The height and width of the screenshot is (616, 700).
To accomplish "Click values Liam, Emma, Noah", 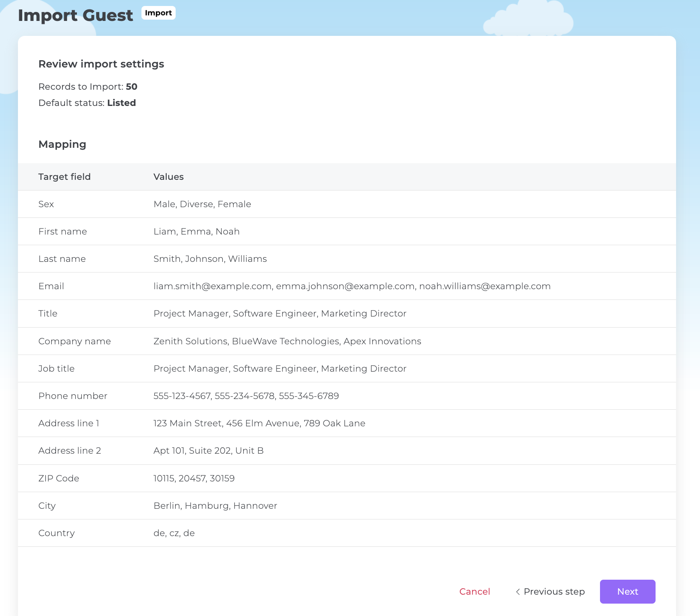I will coord(197,232).
